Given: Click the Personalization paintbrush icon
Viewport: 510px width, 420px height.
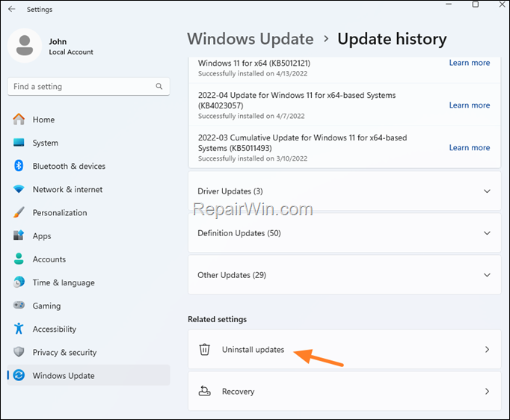Looking at the screenshot, I should [x=19, y=212].
